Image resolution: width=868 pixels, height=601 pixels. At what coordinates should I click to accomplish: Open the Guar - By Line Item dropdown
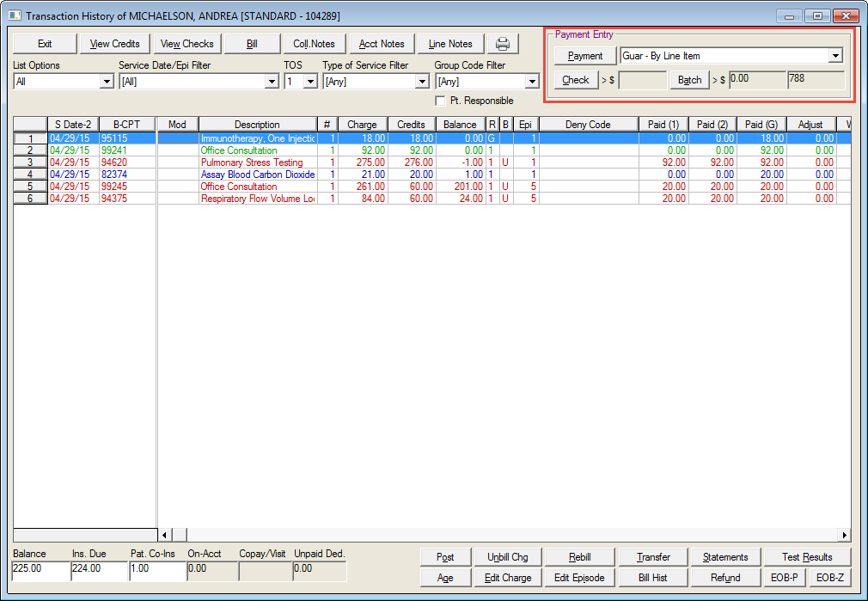click(834, 56)
